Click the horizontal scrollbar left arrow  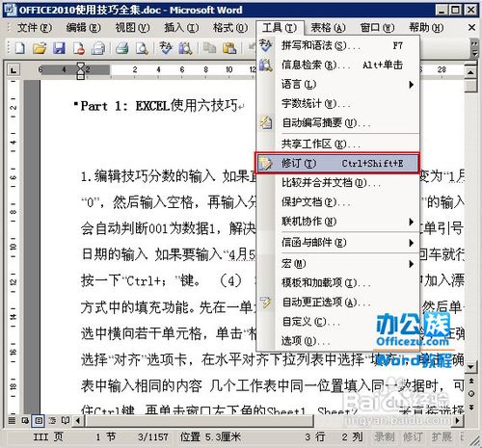78,420
